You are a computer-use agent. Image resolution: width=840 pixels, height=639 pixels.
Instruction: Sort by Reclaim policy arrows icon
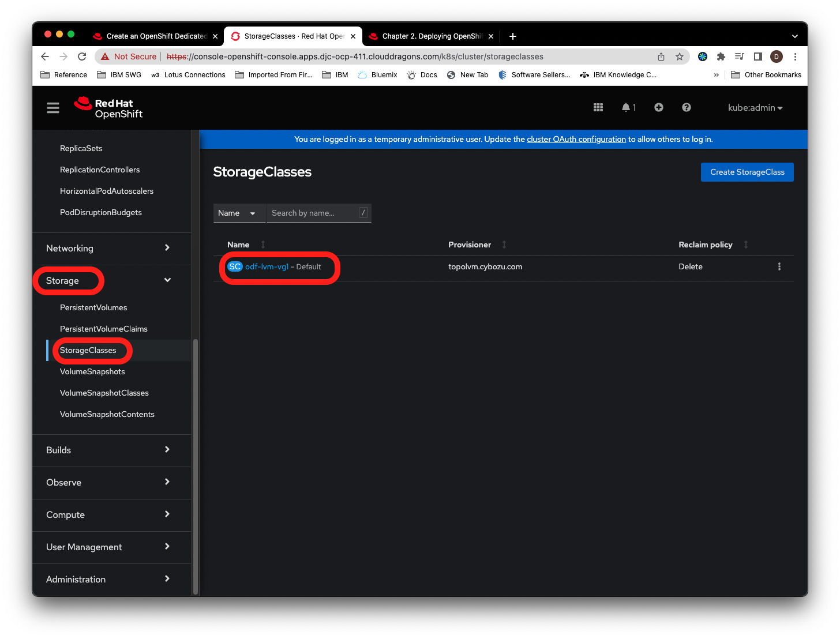(746, 245)
